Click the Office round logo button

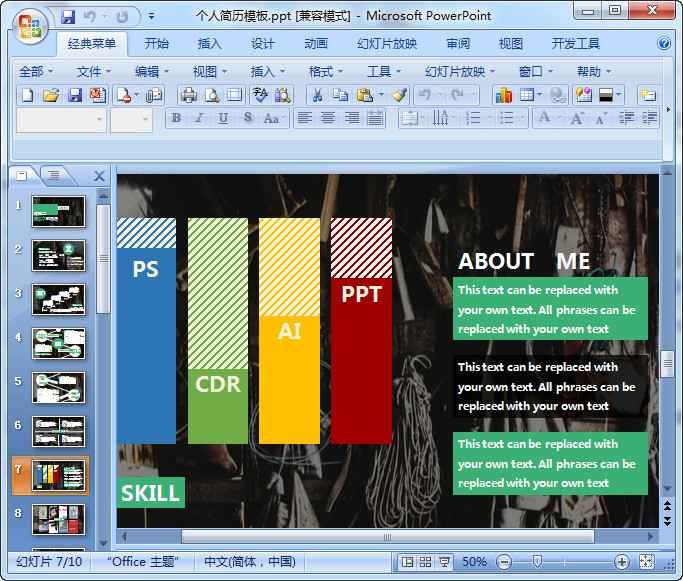30,27
